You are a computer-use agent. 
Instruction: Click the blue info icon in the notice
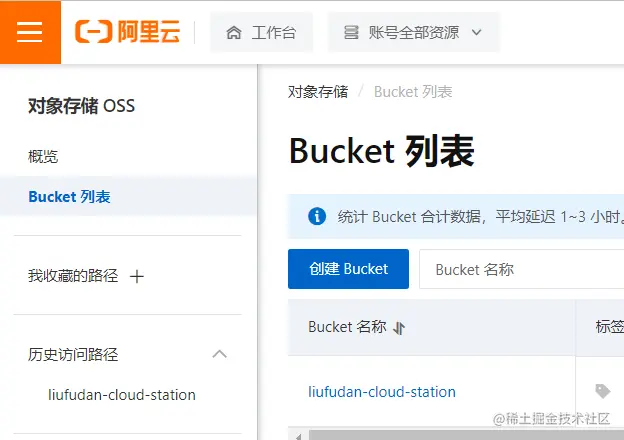[317, 216]
